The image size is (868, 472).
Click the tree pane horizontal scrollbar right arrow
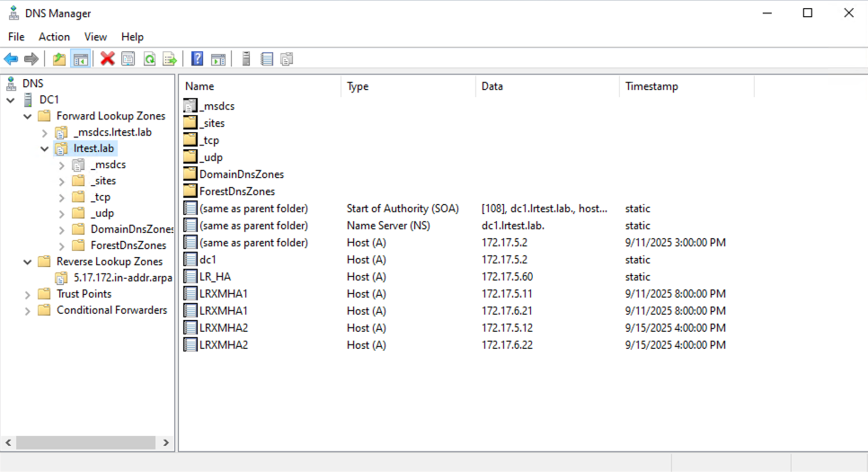(x=166, y=443)
